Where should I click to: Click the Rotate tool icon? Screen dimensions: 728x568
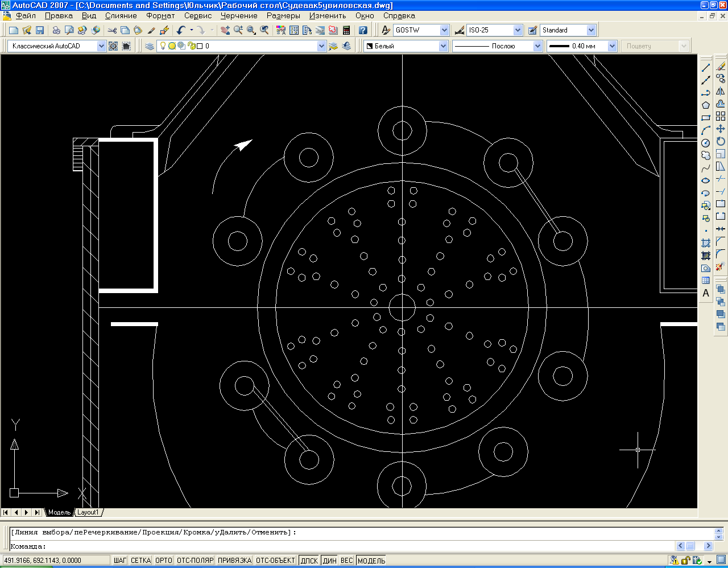tap(721, 141)
